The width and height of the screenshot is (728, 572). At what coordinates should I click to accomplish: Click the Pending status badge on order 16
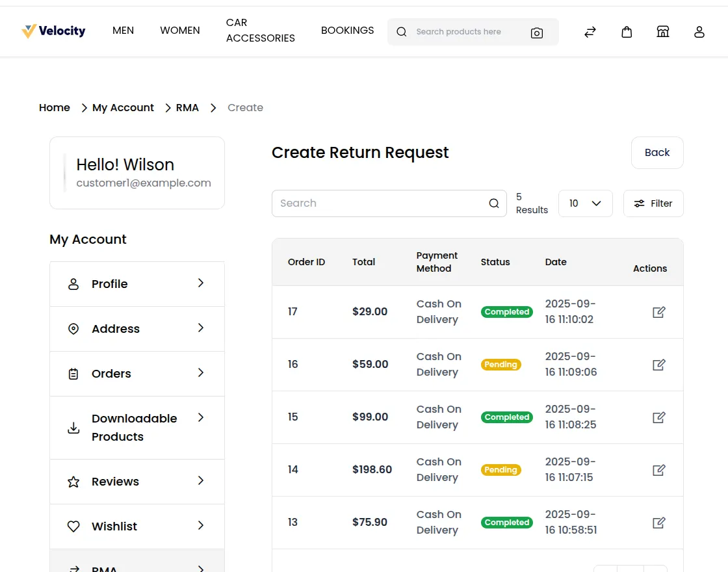tap(501, 364)
